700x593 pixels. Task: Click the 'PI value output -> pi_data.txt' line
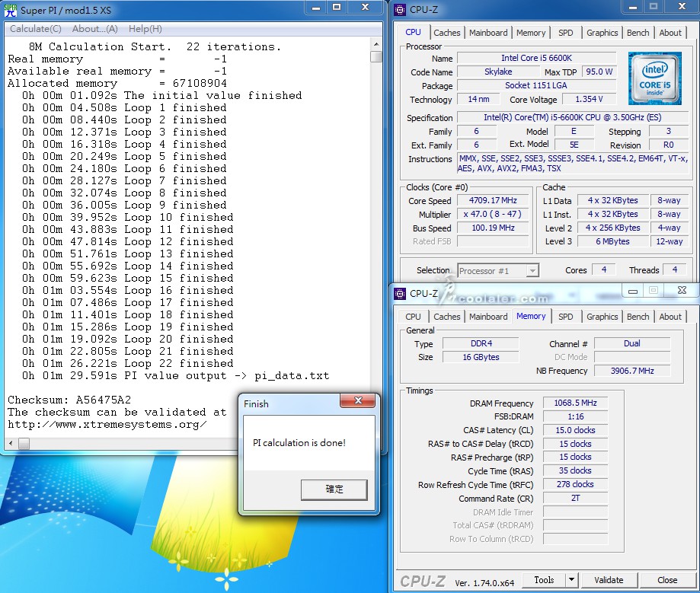(x=227, y=376)
